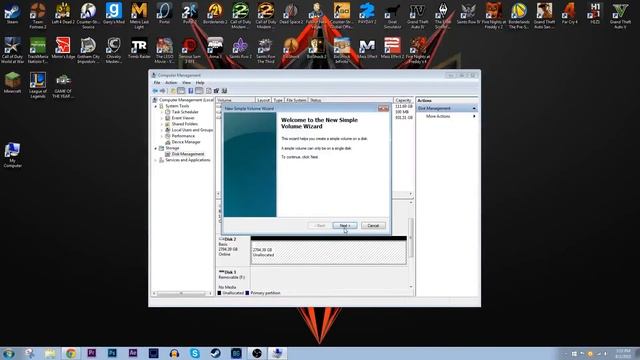The image size is (640, 360).
Task: Click the taskbar clock
Action: click(x=623, y=354)
